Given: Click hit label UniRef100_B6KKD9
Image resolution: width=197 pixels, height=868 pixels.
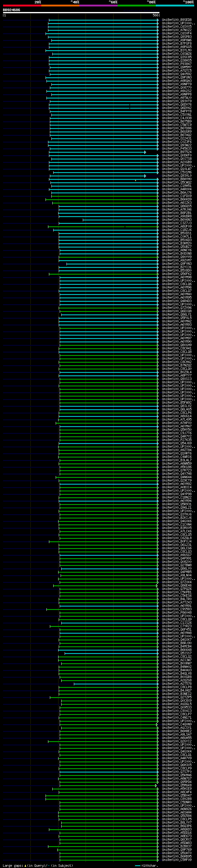Looking at the screenshot, I should [x=177, y=200].
